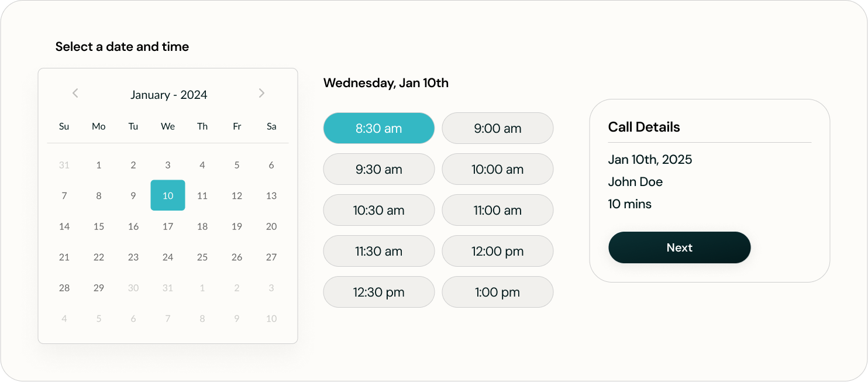Choose January 25 on the calendar
Image resolution: width=868 pixels, height=382 pixels.
(x=202, y=257)
